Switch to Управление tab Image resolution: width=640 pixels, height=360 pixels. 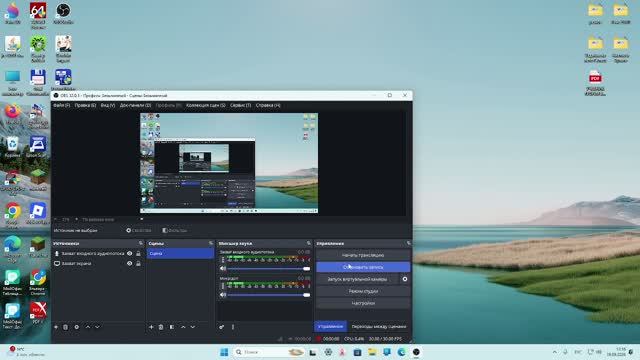coord(331,327)
